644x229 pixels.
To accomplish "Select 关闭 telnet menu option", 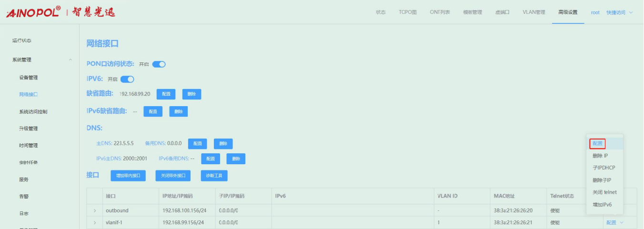I will pyautogui.click(x=604, y=192).
